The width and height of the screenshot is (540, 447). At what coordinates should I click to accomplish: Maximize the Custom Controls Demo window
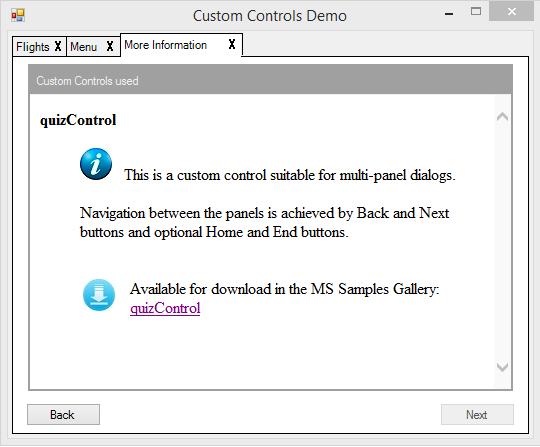[x=476, y=12]
